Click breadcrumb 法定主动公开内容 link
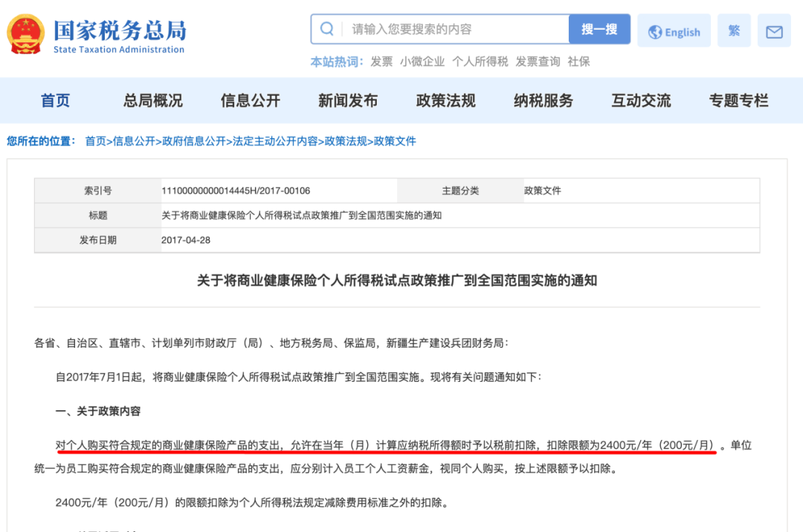 click(275, 141)
